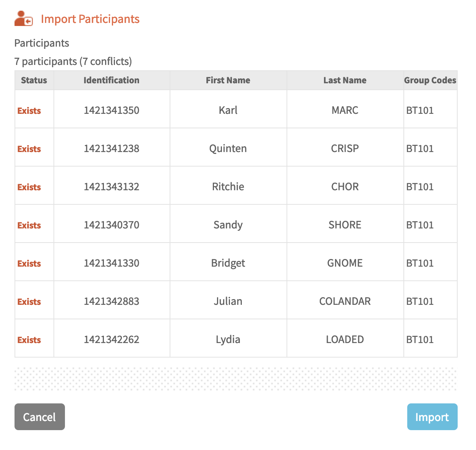Click the Group Codes column header
Image resolution: width=476 pixels, height=450 pixels.
pos(430,80)
